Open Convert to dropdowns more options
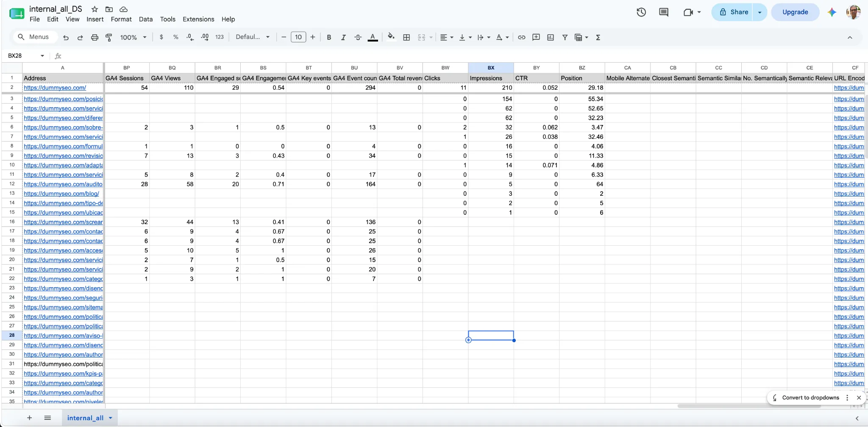 tap(847, 398)
